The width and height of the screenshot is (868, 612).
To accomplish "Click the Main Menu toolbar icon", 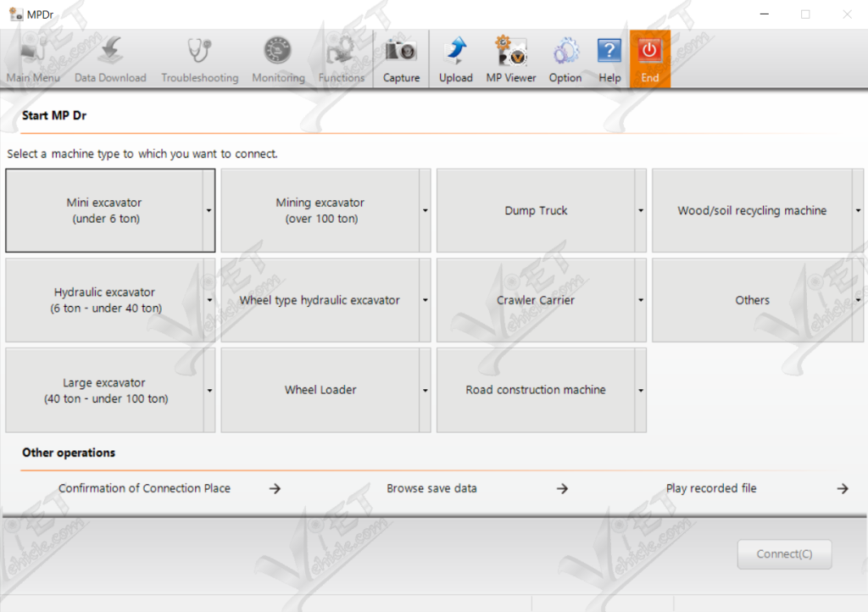I will pyautogui.click(x=33, y=53).
